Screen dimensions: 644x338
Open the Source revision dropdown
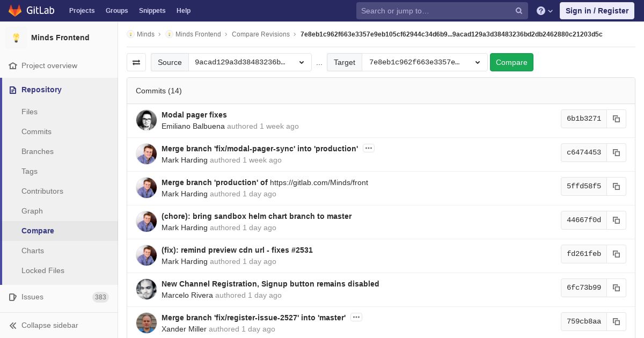tap(250, 62)
